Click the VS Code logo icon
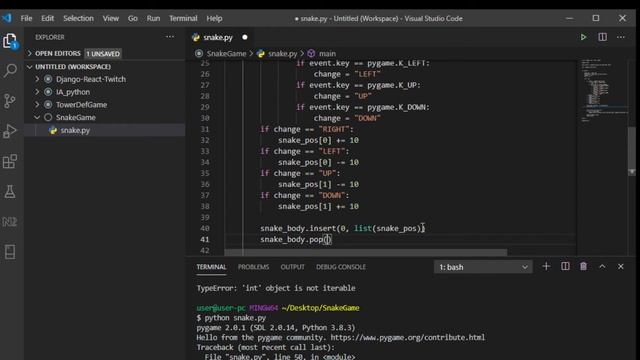 [x=7, y=18]
